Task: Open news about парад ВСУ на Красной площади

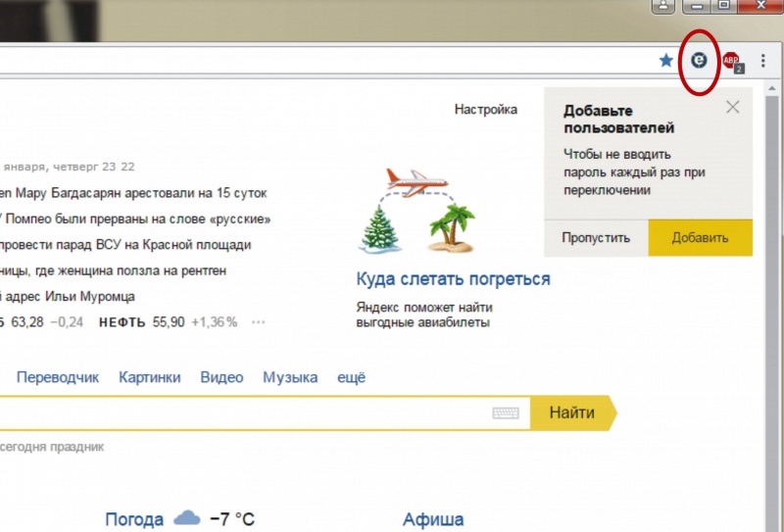Action: (x=125, y=245)
